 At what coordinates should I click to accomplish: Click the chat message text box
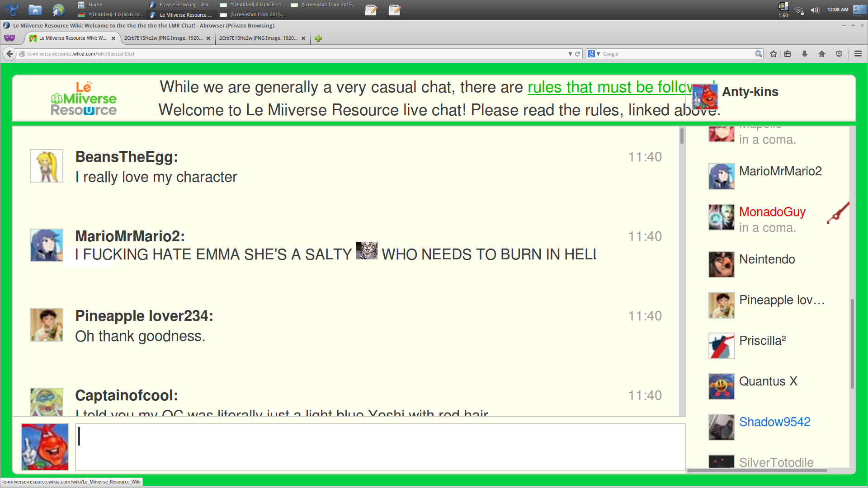pyautogui.click(x=380, y=447)
